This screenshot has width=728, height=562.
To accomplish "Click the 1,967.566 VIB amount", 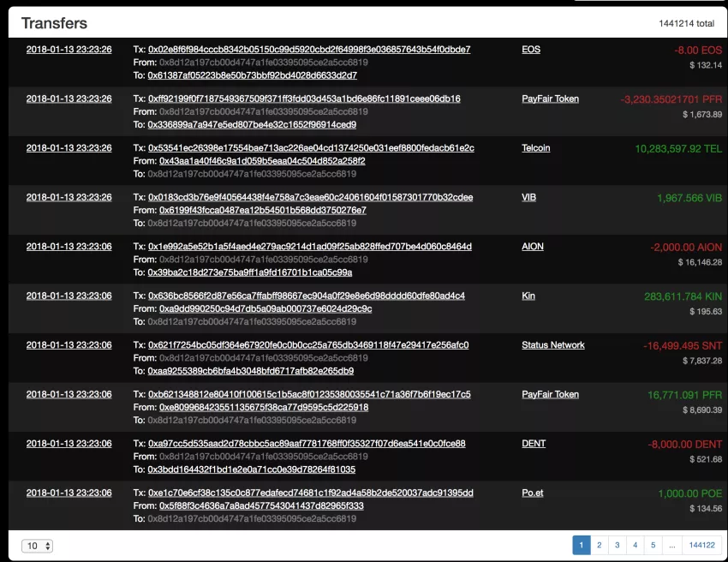I will [x=689, y=198].
